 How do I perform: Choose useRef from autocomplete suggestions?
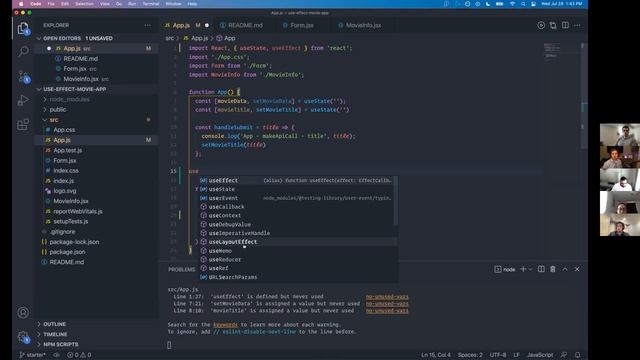[x=298, y=268]
